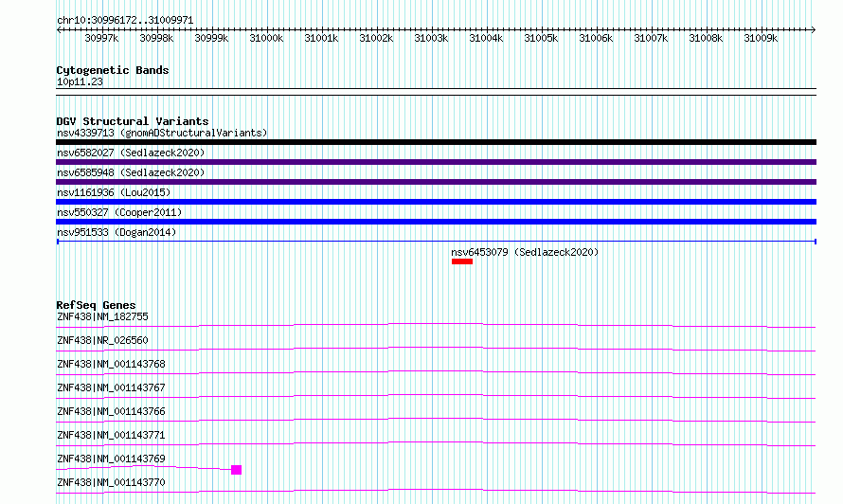Open transcript ZNF438|NR_026560 label
Viewport: 843px width, 504px height.
102,340
